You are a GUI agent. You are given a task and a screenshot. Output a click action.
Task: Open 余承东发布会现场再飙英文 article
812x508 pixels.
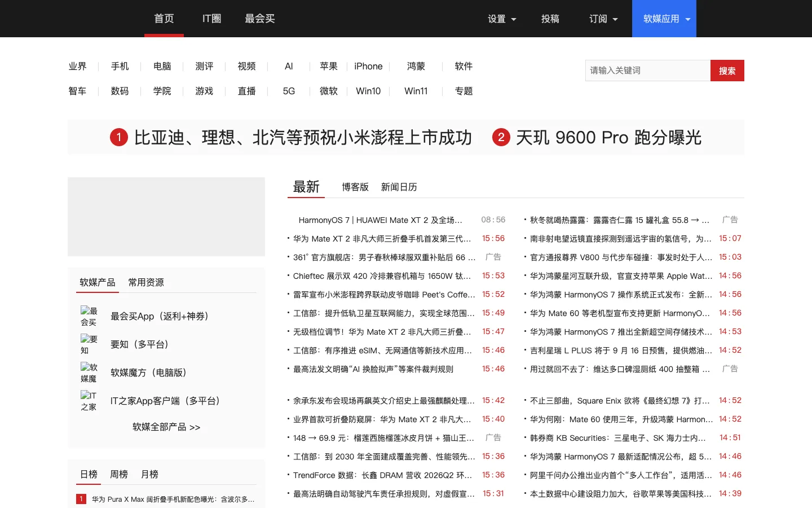(x=384, y=401)
